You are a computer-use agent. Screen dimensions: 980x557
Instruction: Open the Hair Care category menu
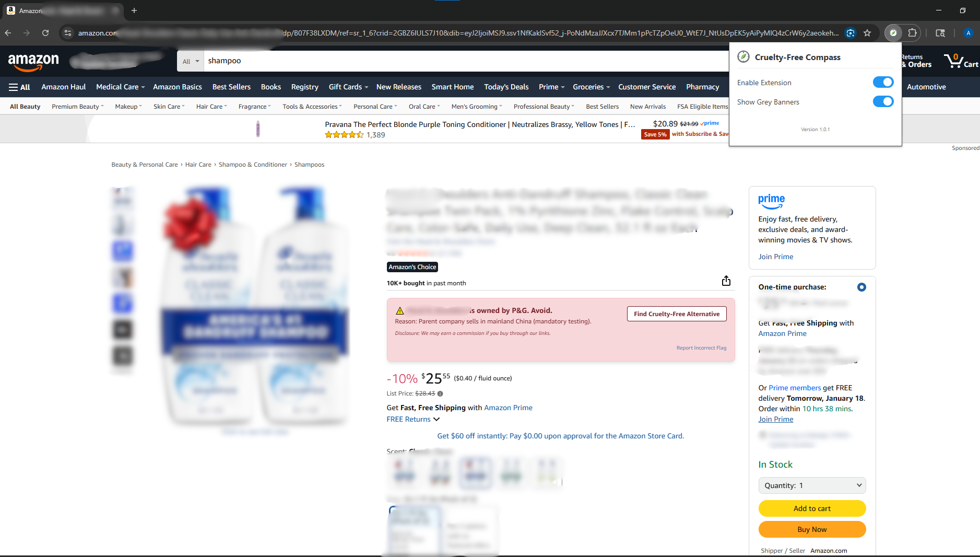pyautogui.click(x=211, y=106)
